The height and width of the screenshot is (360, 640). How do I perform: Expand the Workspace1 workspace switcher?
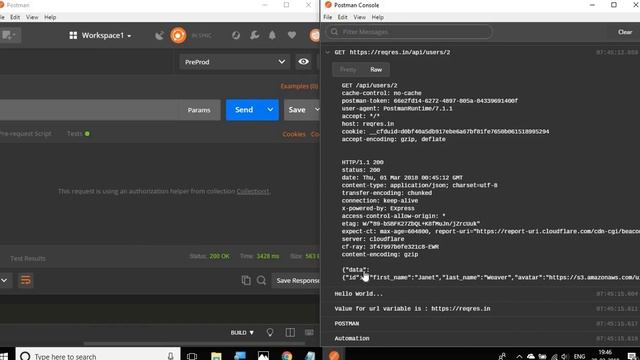pyautogui.click(x=106, y=36)
